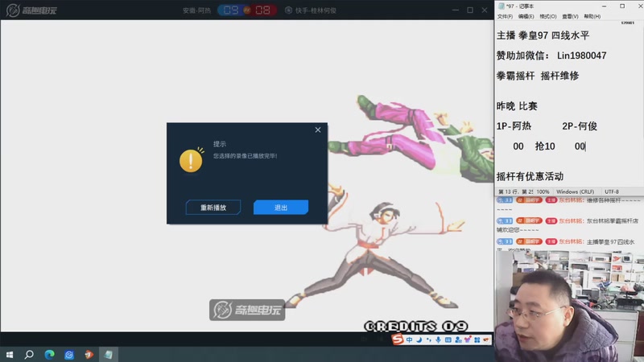The width and height of the screenshot is (644, 362).
Task: Click '拳霸摇杆 摇杆维修' line in Notepad
Action: point(538,76)
